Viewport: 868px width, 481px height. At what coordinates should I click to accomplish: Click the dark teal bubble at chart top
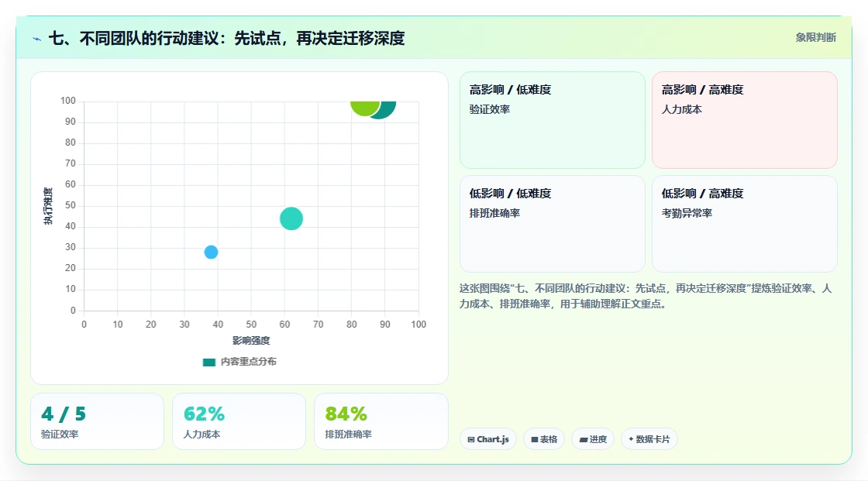(387, 109)
